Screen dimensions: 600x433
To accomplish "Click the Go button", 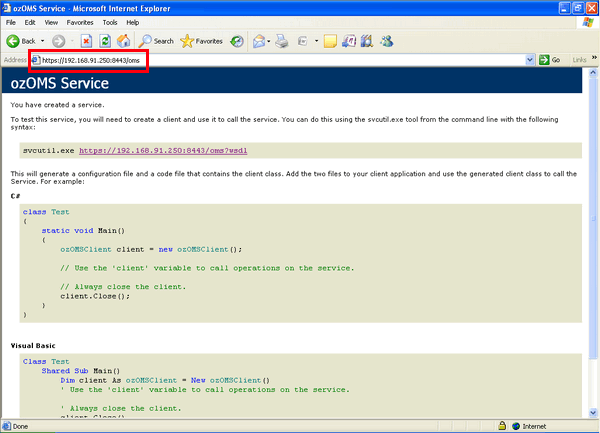I will pyautogui.click(x=550, y=60).
